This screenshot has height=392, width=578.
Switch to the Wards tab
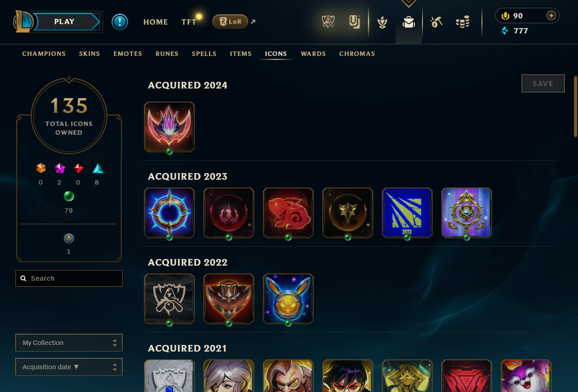click(313, 54)
